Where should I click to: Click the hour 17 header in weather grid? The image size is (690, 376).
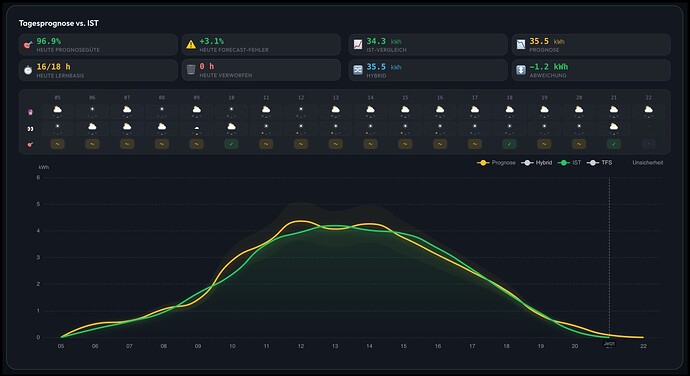coord(474,97)
